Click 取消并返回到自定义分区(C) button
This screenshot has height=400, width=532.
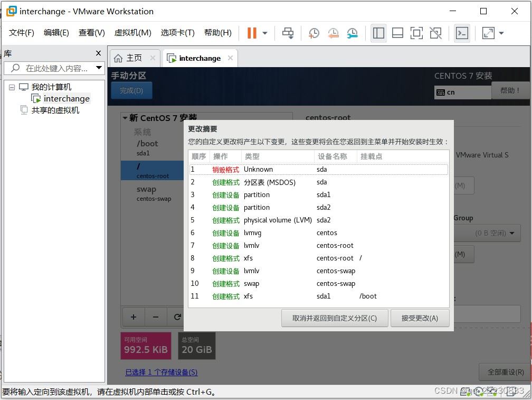335,318
